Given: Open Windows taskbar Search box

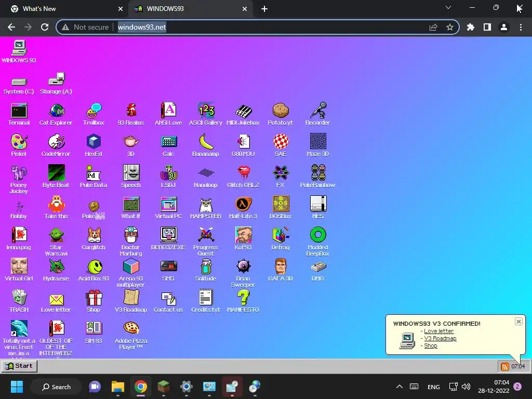Looking at the screenshot, I should [x=56, y=387].
